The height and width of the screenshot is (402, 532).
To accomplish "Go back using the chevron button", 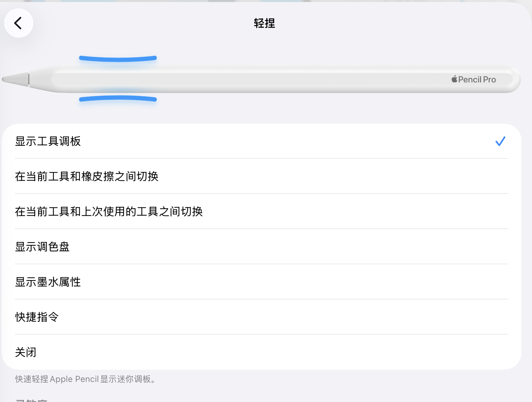I will tap(18, 23).
